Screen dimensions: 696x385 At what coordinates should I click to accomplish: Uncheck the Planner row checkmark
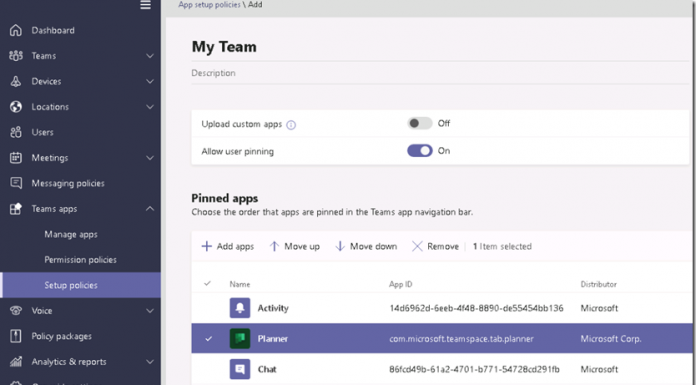[x=208, y=339]
